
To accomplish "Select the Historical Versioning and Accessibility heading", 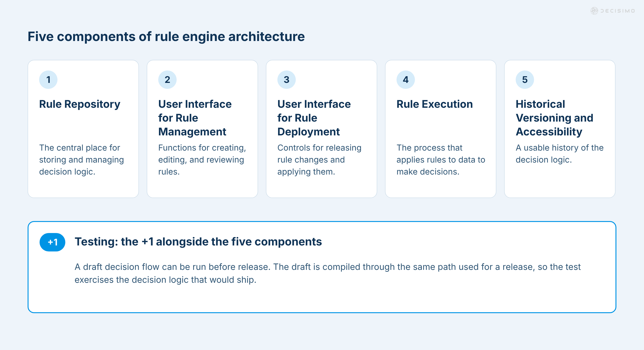I will click(x=554, y=118).
